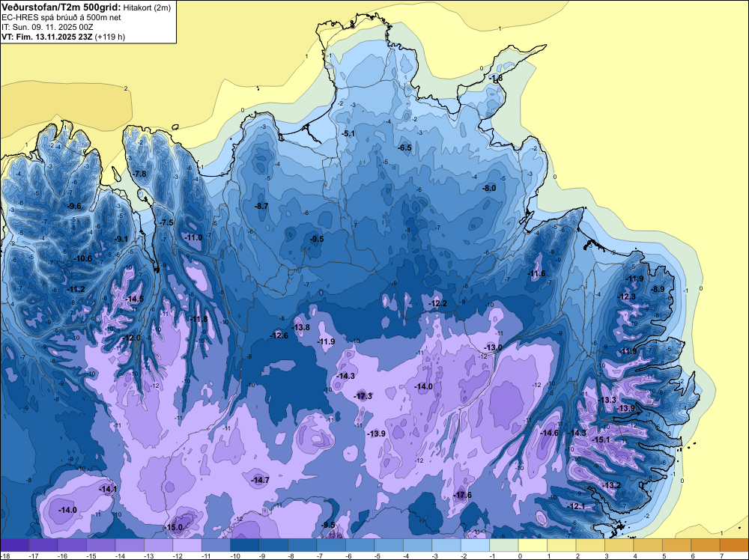Select the -11.8 temperature value

[198, 320]
